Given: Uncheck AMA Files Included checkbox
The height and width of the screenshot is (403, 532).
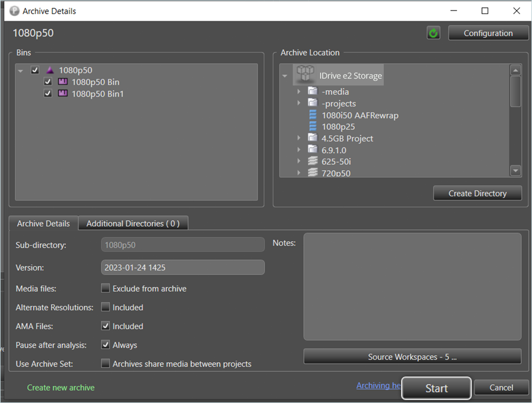Looking at the screenshot, I should [x=106, y=326].
